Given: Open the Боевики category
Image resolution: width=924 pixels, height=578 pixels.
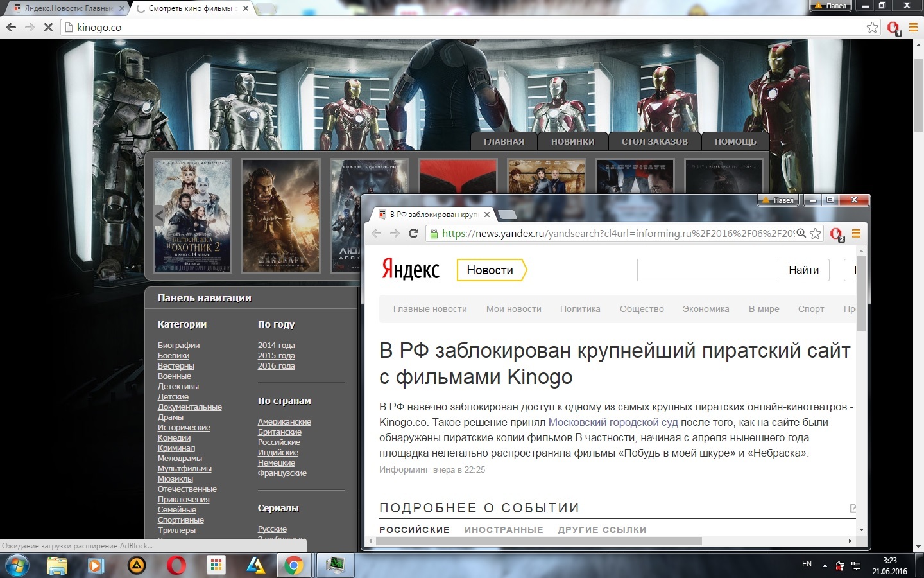Looking at the screenshot, I should (x=173, y=356).
